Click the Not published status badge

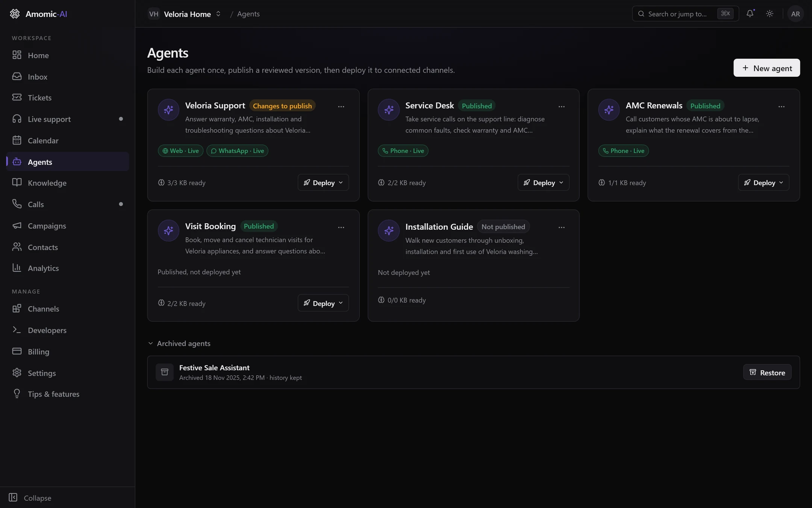503,227
